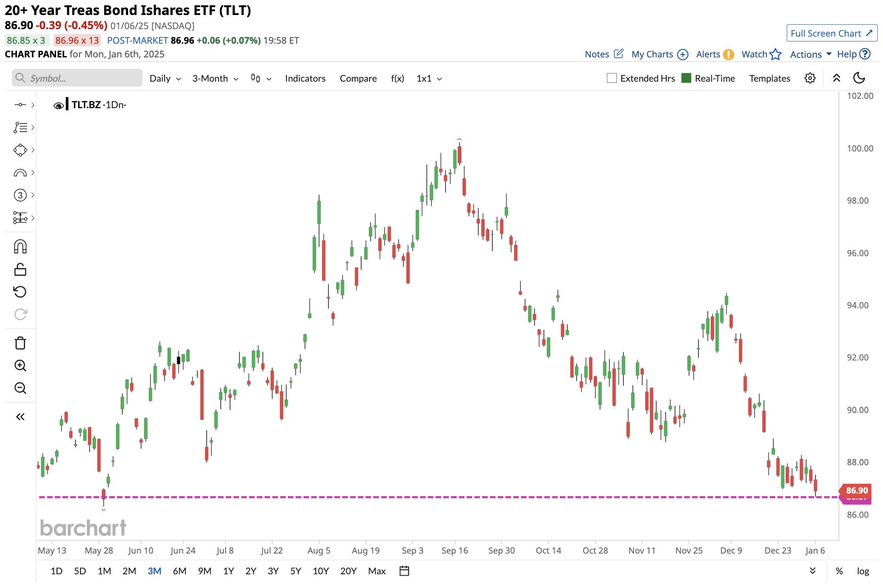Open the Actions dropdown menu
The height and width of the screenshot is (588, 883).
(x=811, y=54)
